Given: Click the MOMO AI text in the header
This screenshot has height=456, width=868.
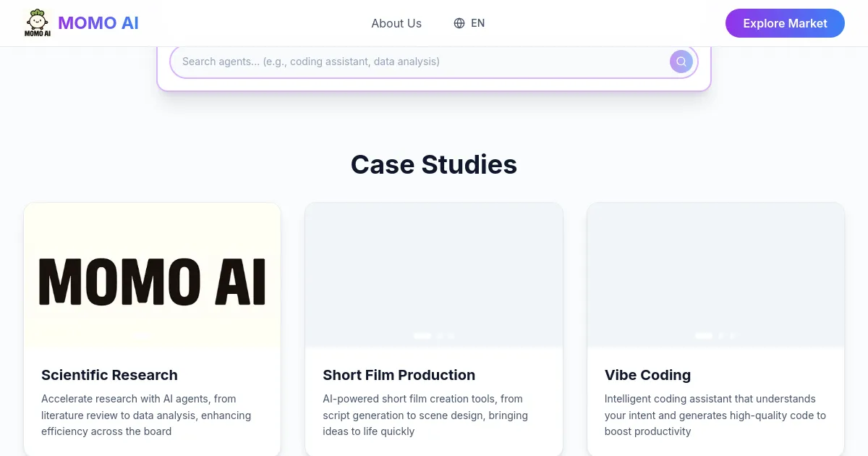Looking at the screenshot, I should click(98, 22).
